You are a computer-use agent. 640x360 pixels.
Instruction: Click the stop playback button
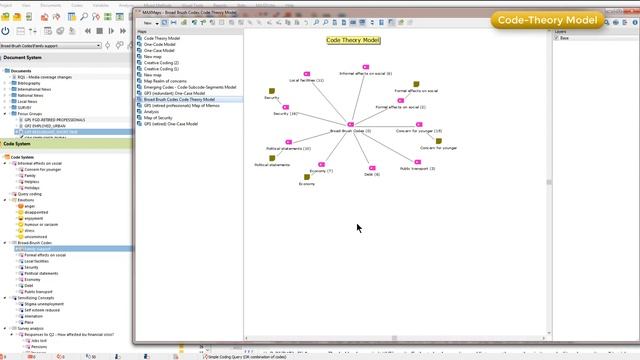(99, 31)
